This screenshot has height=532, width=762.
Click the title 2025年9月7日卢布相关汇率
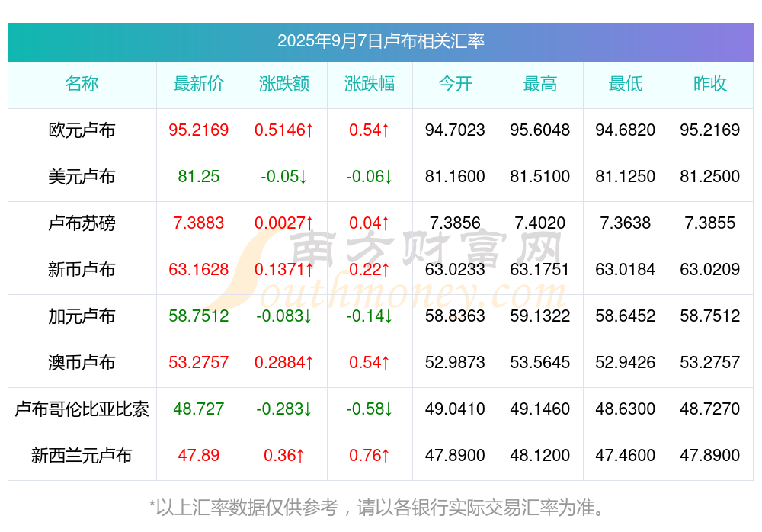(x=380, y=41)
